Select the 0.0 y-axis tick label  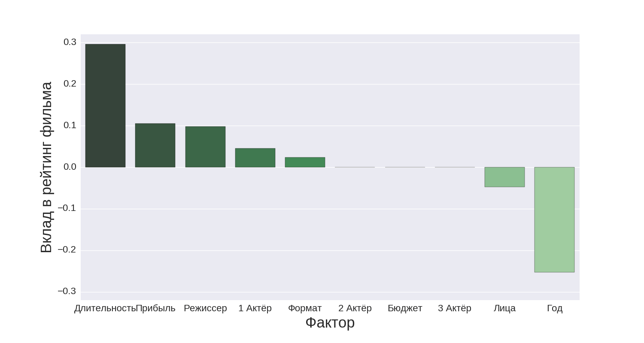(x=70, y=167)
